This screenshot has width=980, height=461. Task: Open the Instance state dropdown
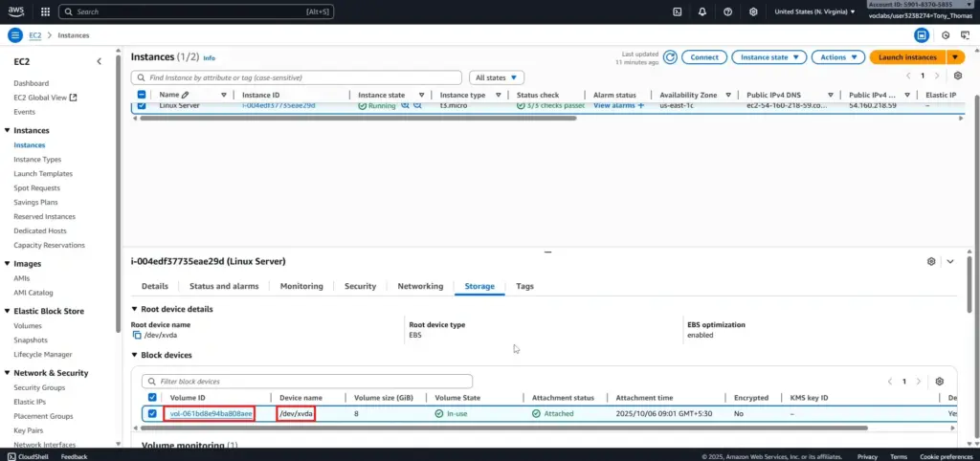click(x=768, y=57)
